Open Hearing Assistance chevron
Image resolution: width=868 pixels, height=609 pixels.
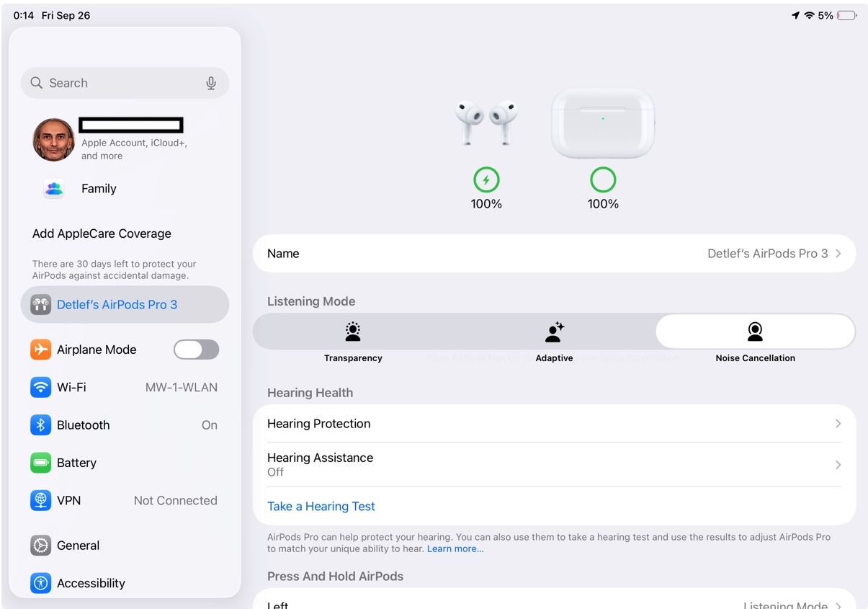point(838,465)
